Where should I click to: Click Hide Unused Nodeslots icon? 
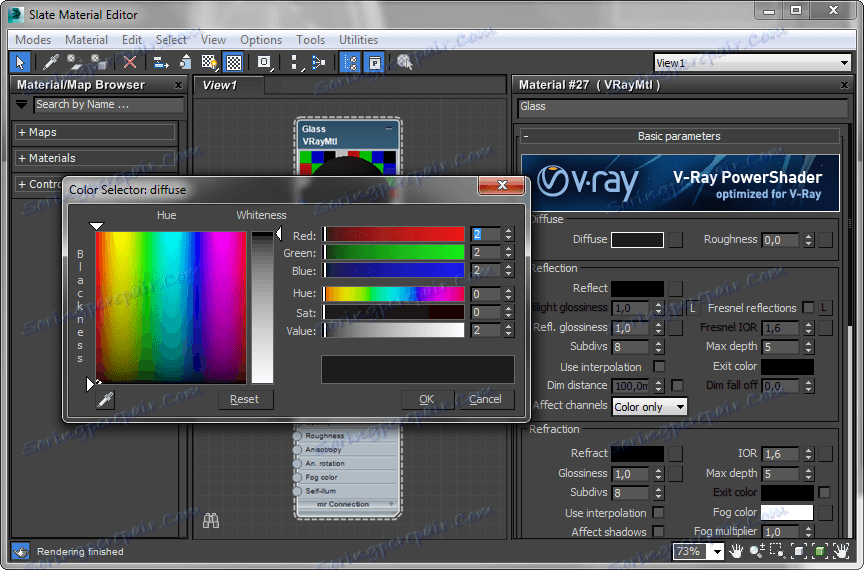click(186, 62)
